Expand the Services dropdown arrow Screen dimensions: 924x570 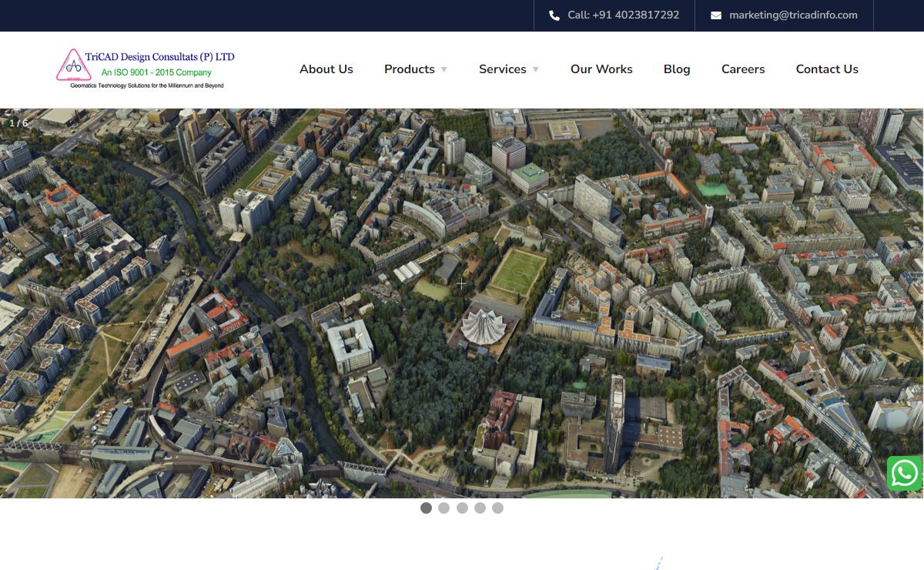[536, 70]
